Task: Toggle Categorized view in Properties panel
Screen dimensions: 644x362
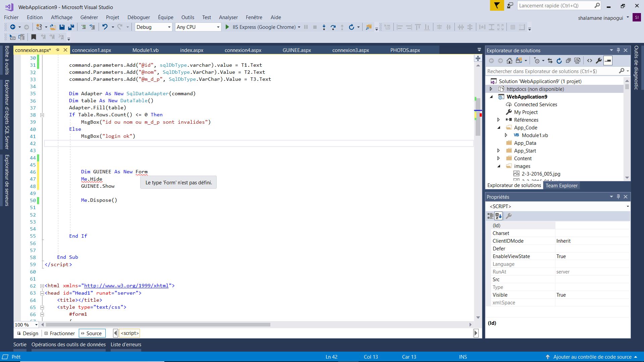Action: pyautogui.click(x=490, y=216)
